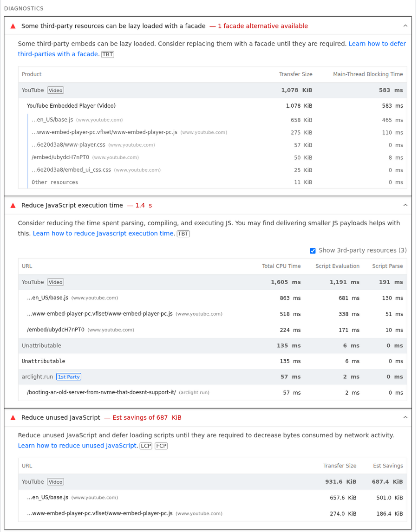Click Reduce unused JavaScript audit title
Screen dimensions: 418x532
coord(61,418)
